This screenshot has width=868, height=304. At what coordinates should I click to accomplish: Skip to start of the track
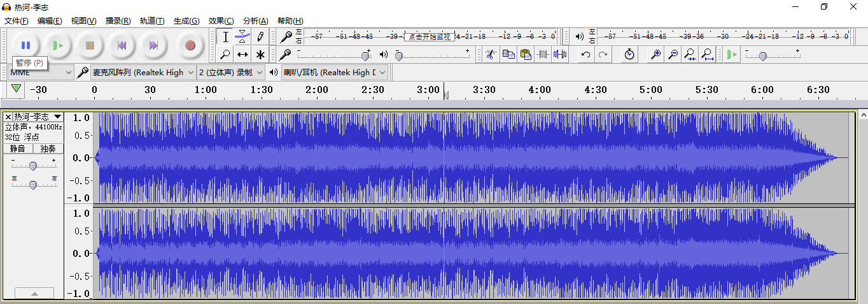[122, 45]
